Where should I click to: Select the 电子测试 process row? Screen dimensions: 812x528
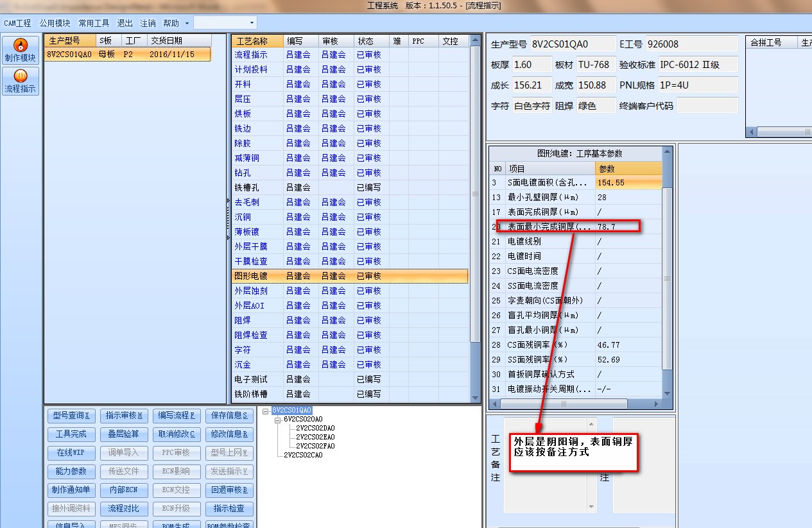tap(350, 379)
